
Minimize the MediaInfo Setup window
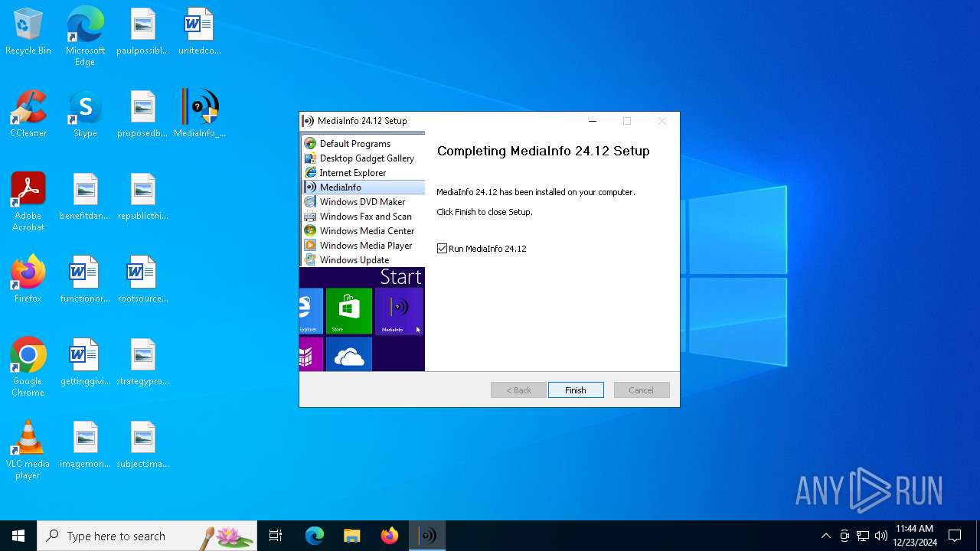(592, 121)
